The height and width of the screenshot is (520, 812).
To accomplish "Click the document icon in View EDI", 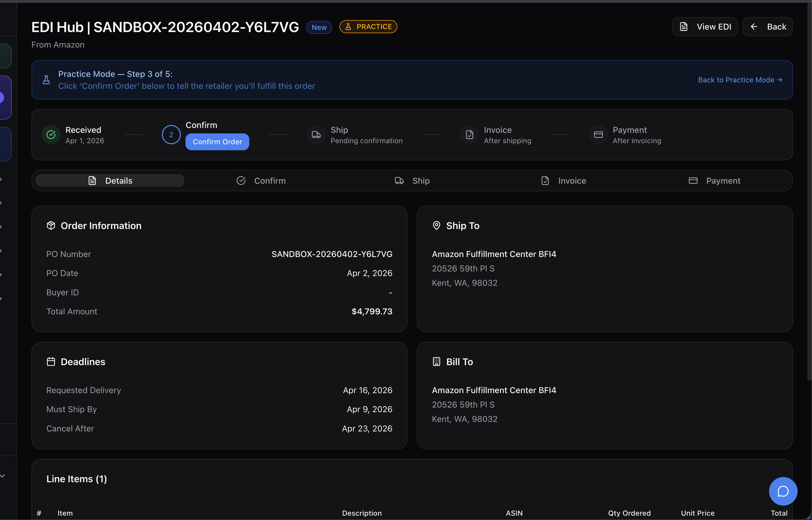I will coord(684,27).
